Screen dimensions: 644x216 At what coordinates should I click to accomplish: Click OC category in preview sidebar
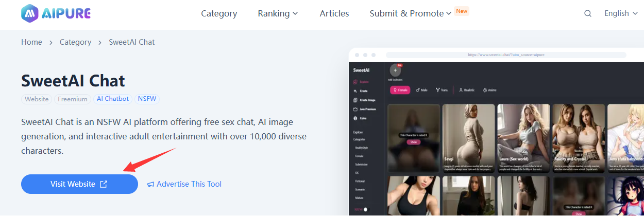[x=357, y=173]
